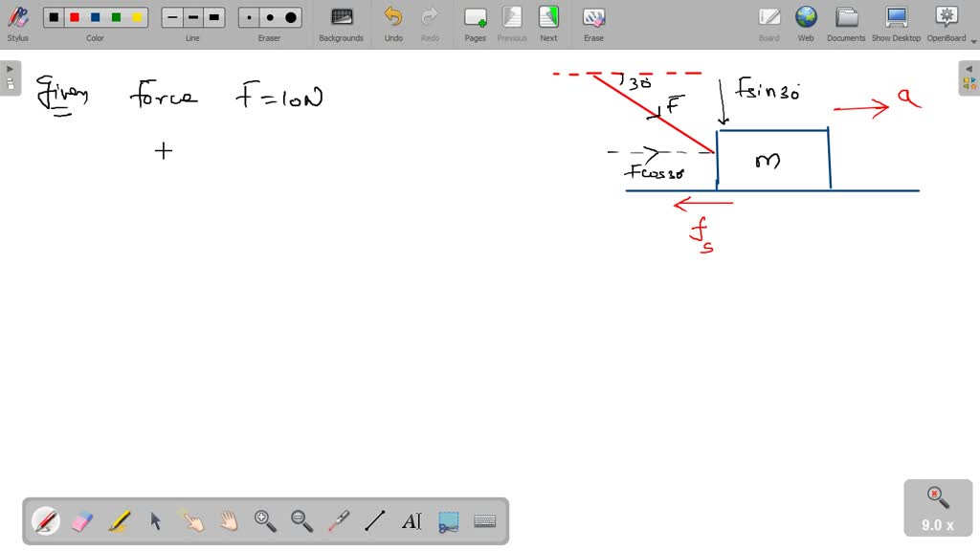Choose the Text tool
This screenshot has width=980, height=551.
(x=412, y=521)
